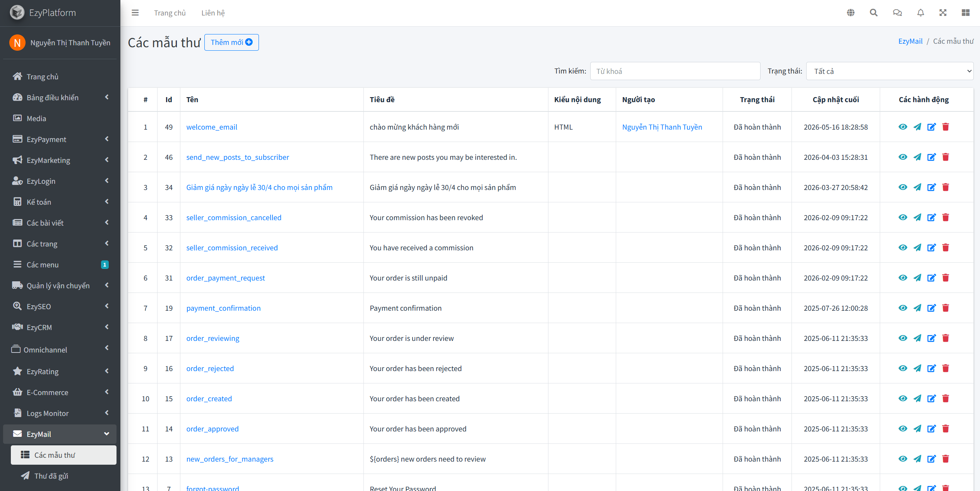
Task: Delete the welcome_email template
Action: tap(946, 127)
